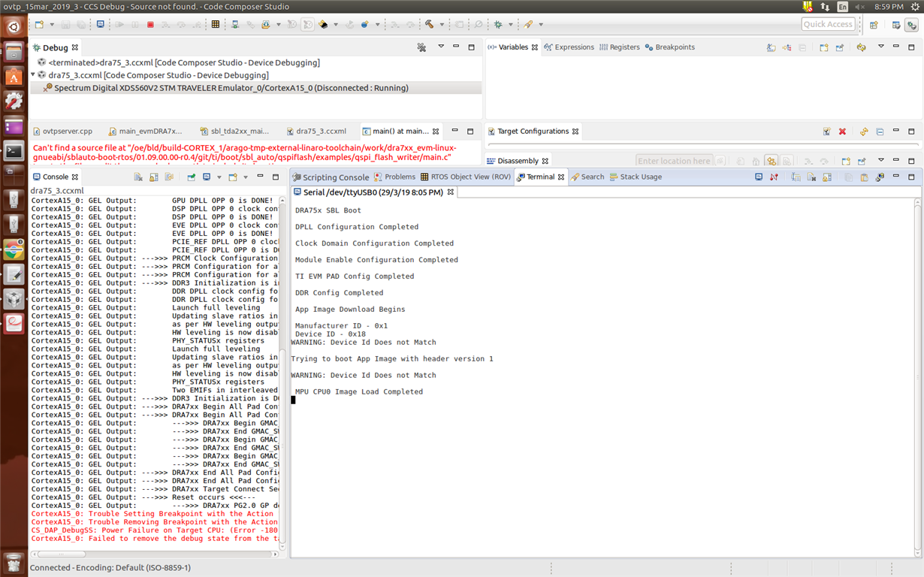Open the 8:59 PM clock indicator
Screen dimensions: 924x577
pos(889,6)
